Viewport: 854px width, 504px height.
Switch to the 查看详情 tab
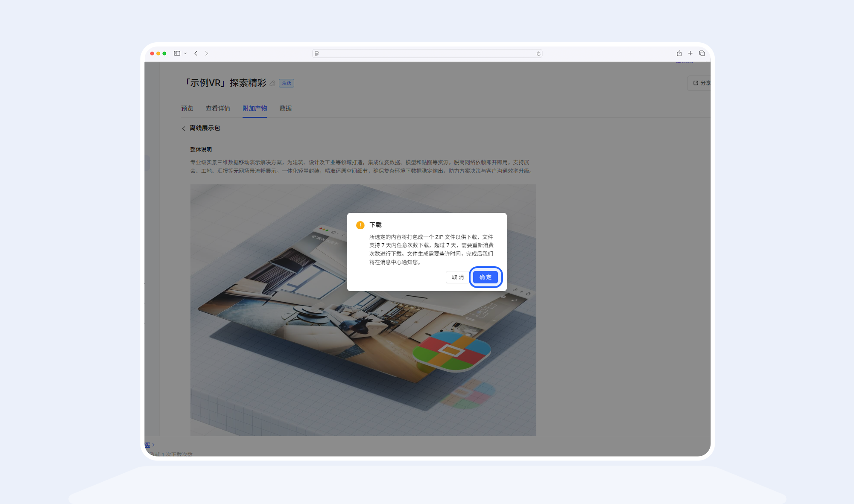(218, 108)
